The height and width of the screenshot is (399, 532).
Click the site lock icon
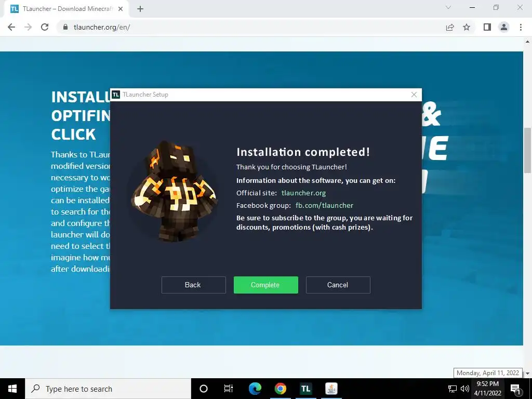pos(65,27)
